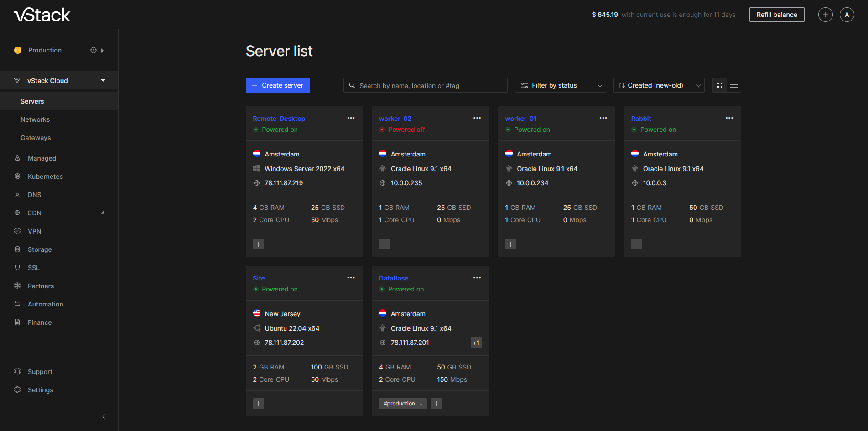Open the Created (new-old) sort dropdown
Image resolution: width=868 pixels, height=431 pixels.
pyautogui.click(x=659, y=85)
